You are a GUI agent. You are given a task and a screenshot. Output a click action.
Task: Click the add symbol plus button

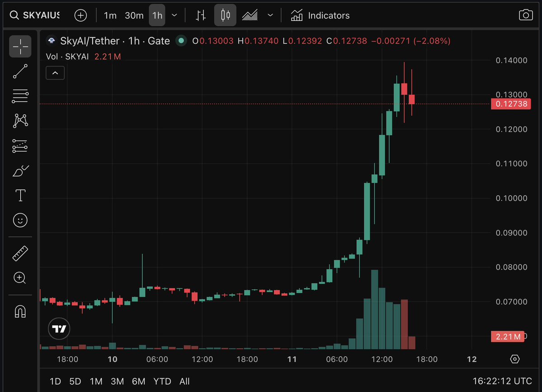(x=80, y=15)
